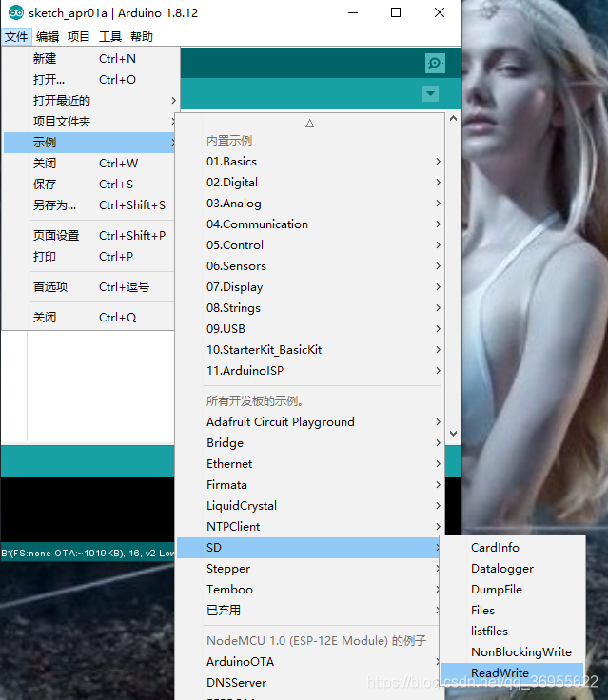Screen dimensions: 608x700
Task: Expand Ethernet library examples
Action: tap(310, 464)
